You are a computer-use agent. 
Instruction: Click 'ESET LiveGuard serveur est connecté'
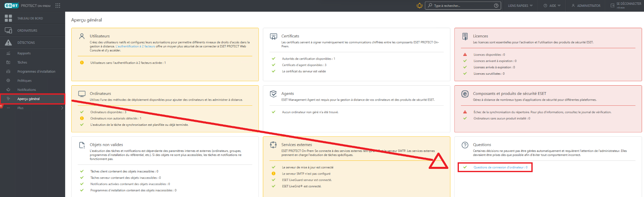tap(307, 180)
